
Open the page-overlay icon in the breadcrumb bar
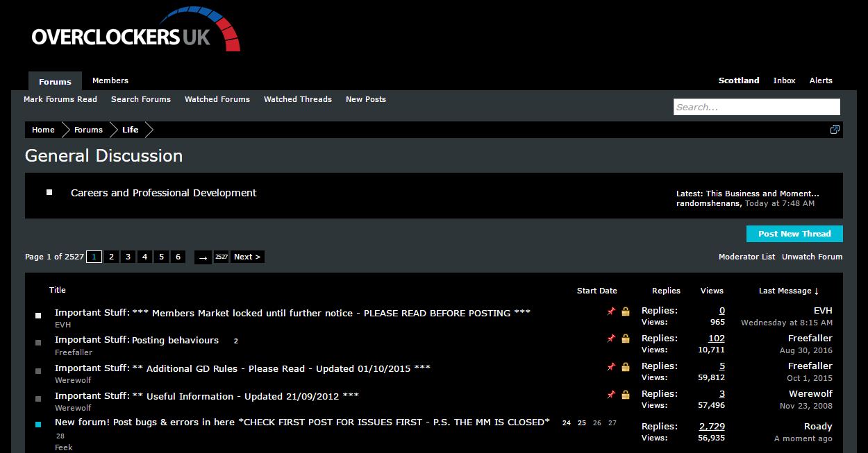click(835, 129)
